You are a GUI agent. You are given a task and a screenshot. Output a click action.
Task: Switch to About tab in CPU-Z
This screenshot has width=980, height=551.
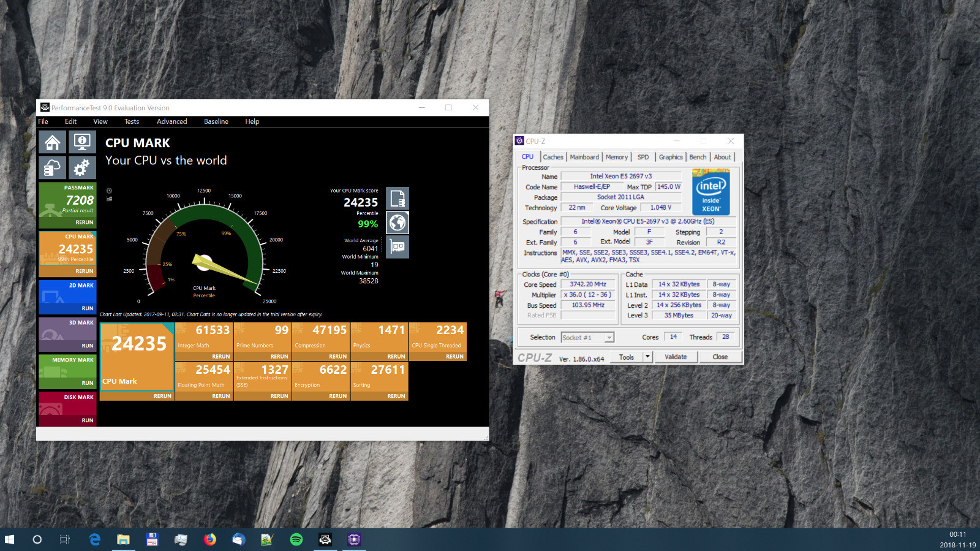click(723, 157)
